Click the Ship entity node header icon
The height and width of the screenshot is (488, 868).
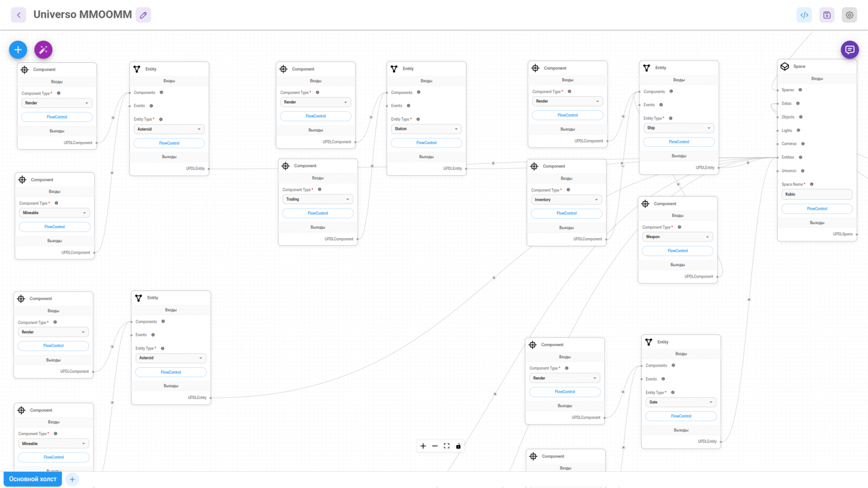tap(647, 67)
